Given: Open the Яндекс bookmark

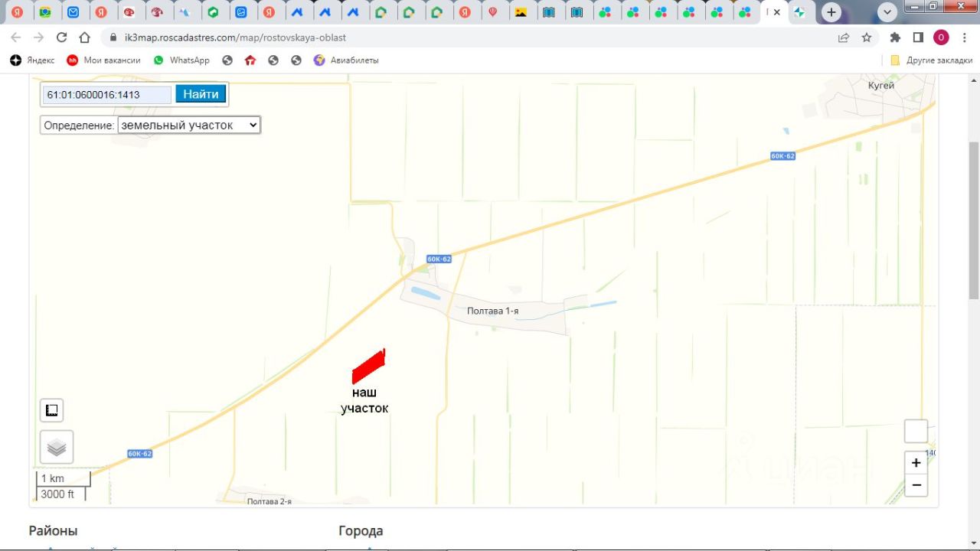Looking at the screenshot, I should 32,60.
